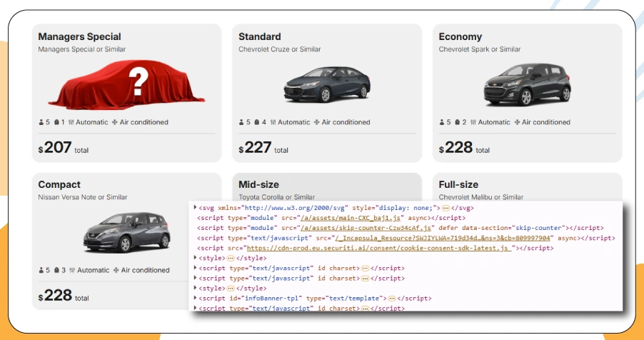This screenshot has width=644, height=340.
Task: Expand the first style element node
Action: [x=195, y=257]
